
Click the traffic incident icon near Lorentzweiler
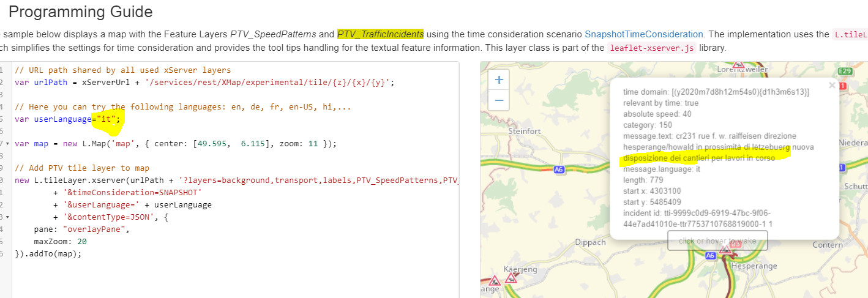(738, 64)
